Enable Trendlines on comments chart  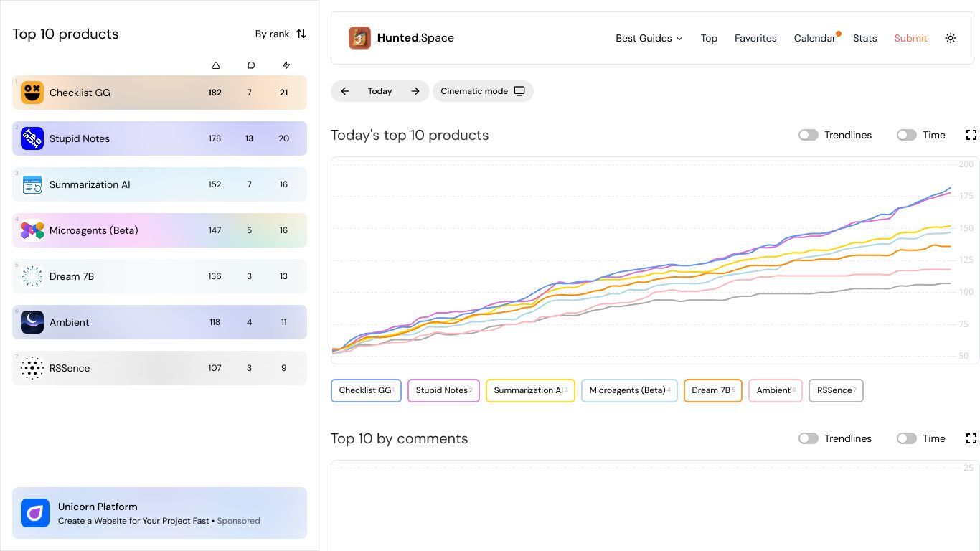click(809, 438)
